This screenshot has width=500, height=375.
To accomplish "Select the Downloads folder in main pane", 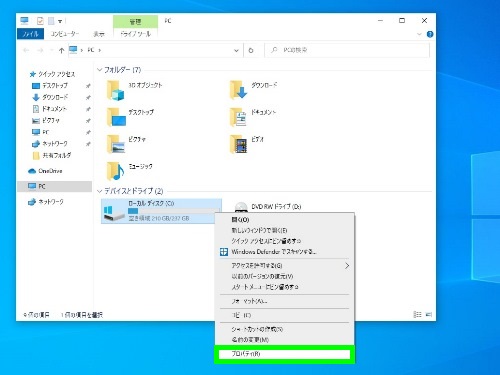I will 253,90.
